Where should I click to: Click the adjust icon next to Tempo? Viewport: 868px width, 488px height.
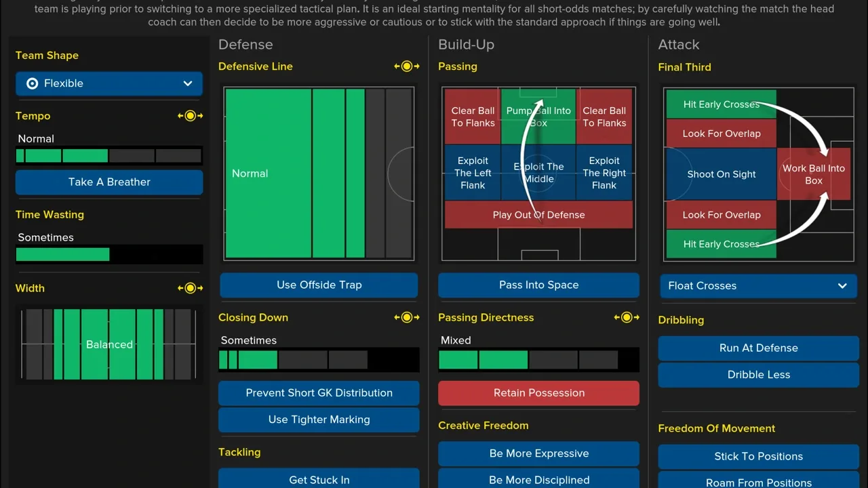(x=191, y=116)
